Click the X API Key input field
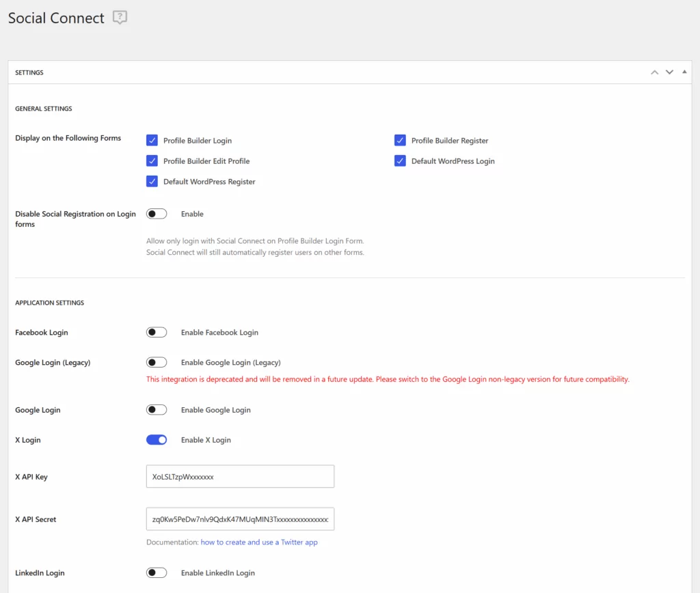Viewport: 700px width, 593px height. coord(240,477)
